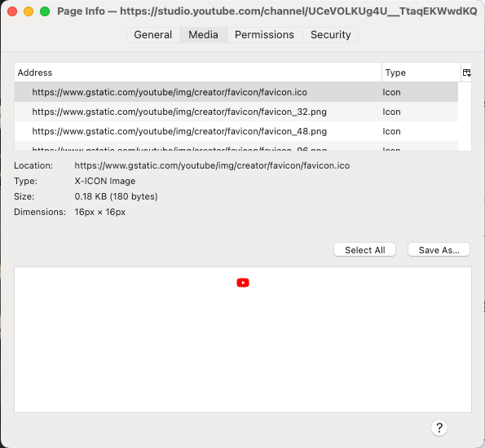Click the Save As... button
This screenshot has width=485, height=448.
[439, 250]
